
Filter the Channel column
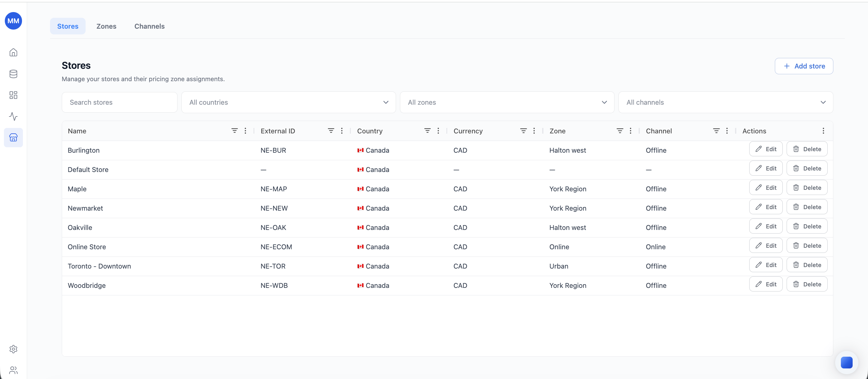click(x=716, y=131)
